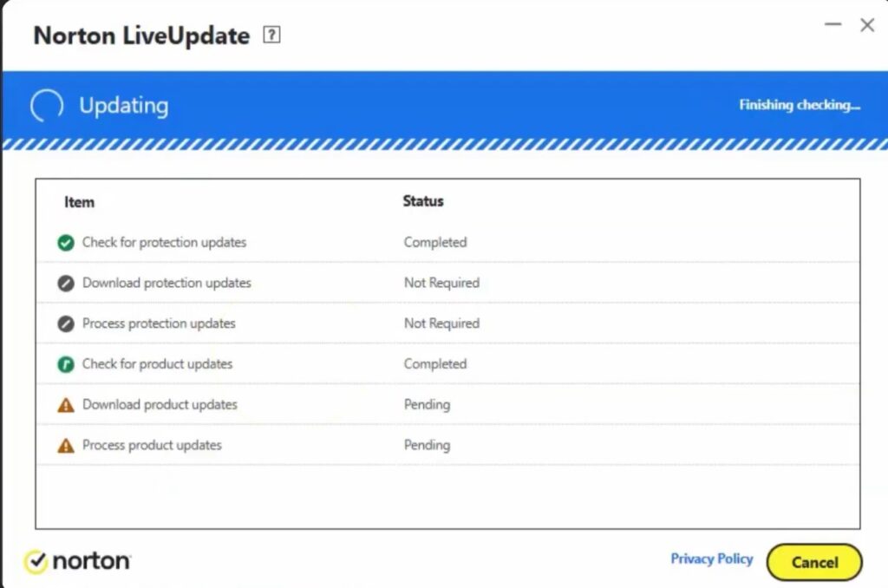Click the Updating spinner icon

tap(47, 106)
